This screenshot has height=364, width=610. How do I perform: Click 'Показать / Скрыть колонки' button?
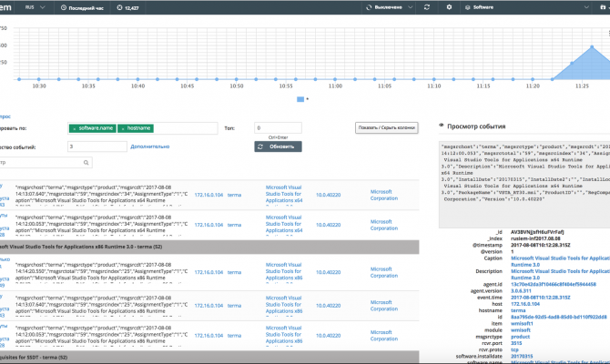(387, 127)
